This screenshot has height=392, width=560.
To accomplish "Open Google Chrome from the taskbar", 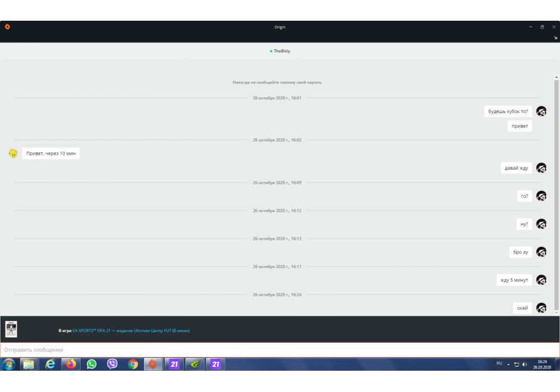I will click(133, 365).
